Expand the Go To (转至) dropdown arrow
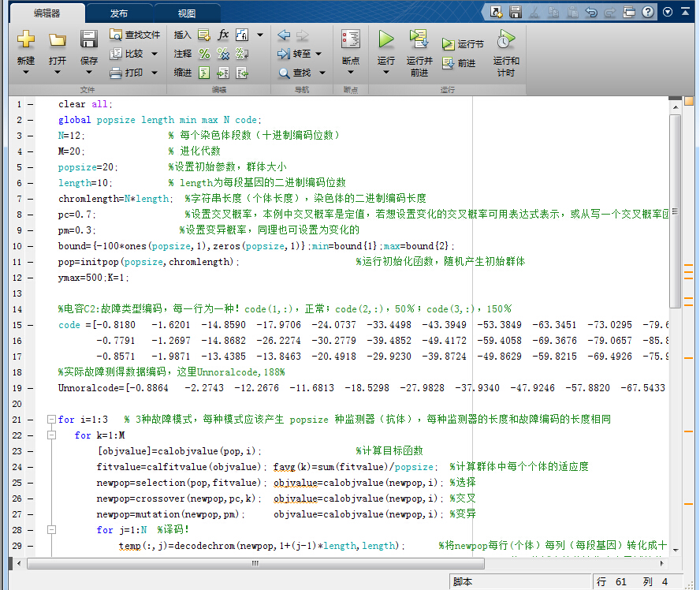The width and height of the screenshot is (700, 590). click(x=318, y=54)
